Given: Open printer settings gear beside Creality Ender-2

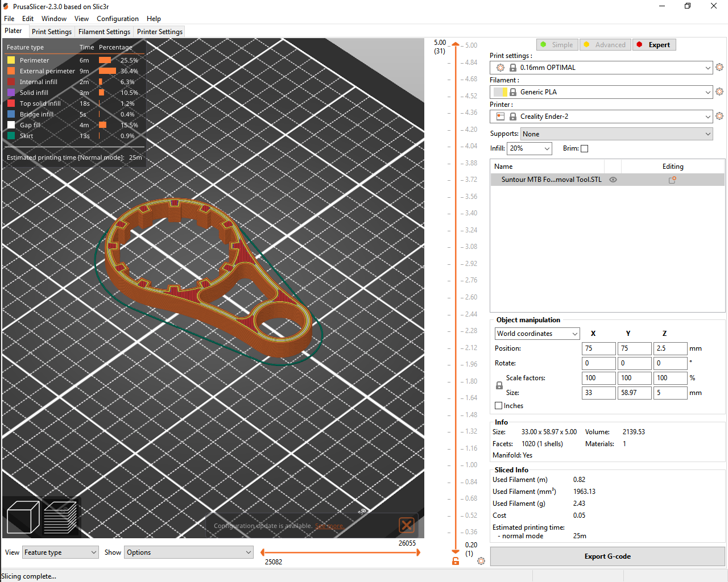Looking at the screenshot, I should [x=719, y=116].
